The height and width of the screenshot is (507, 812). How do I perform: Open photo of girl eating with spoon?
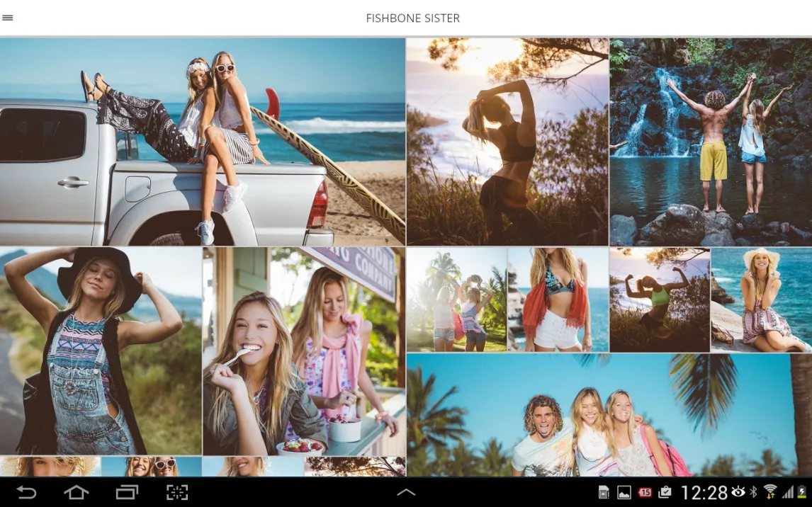click(304, 351)
